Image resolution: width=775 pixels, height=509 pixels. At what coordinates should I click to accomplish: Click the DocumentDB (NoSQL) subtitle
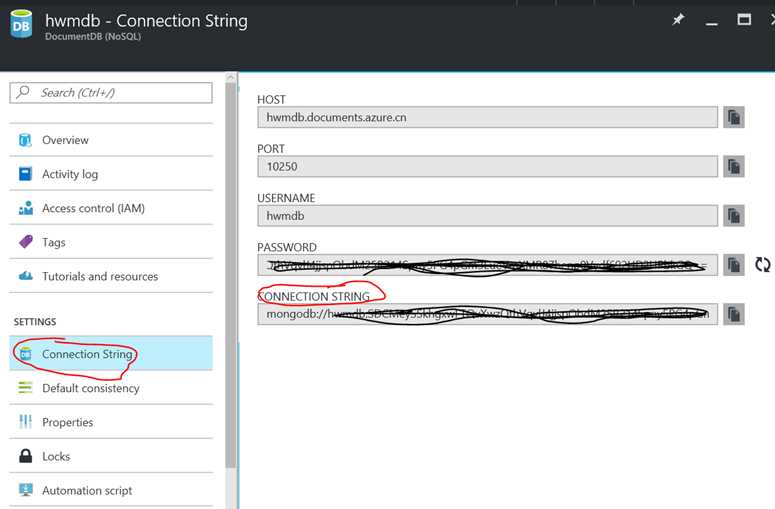pyautogui.click(x=93, y=37)
